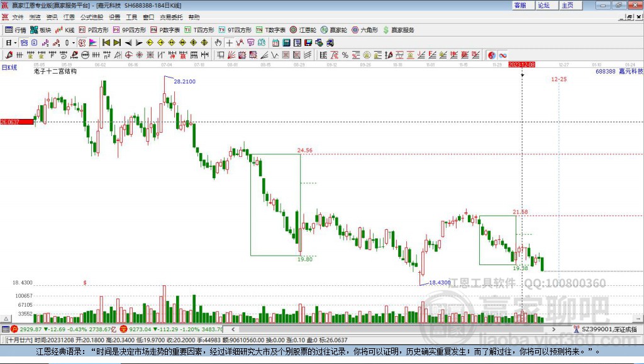Screen dimensions: 644x364
Task: Open the calendar icon in toolbar
Action: 275,43
